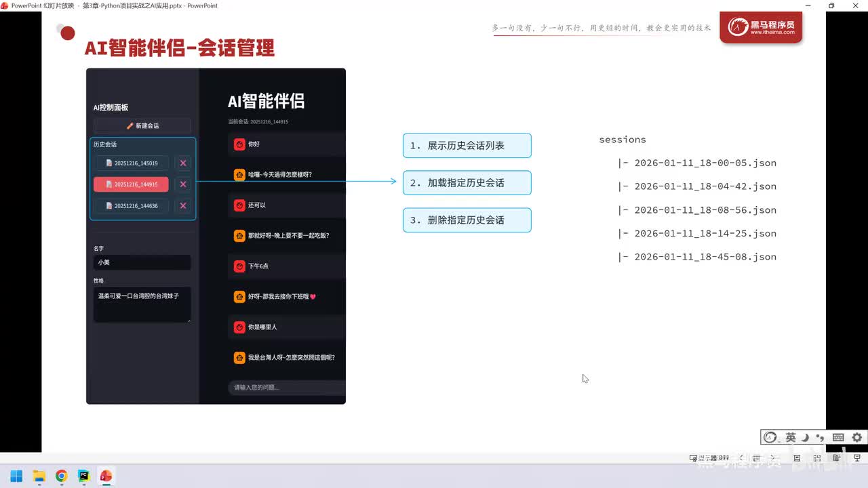Screen dimensions: 868x488
Task: Click the sessions folder label
Action: point(623,140)
